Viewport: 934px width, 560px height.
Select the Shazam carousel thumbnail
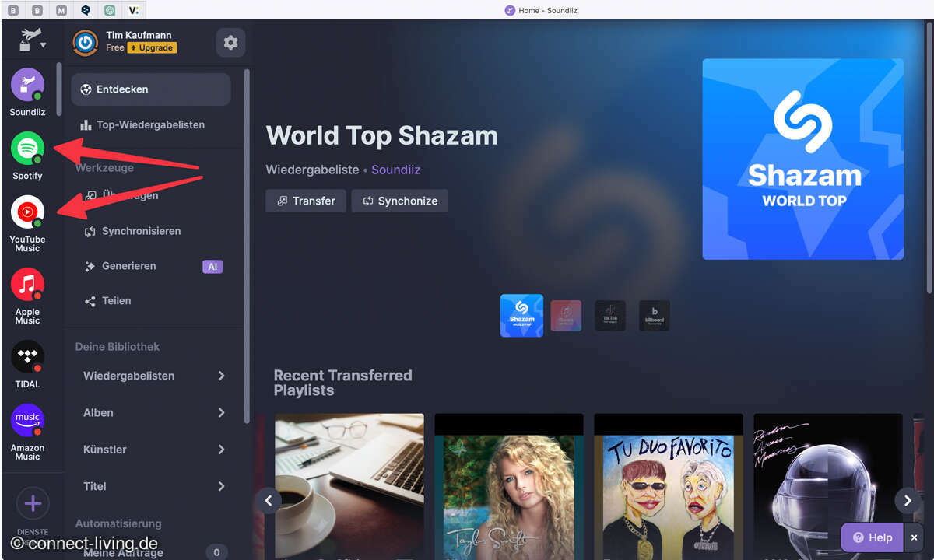point(521,315)
